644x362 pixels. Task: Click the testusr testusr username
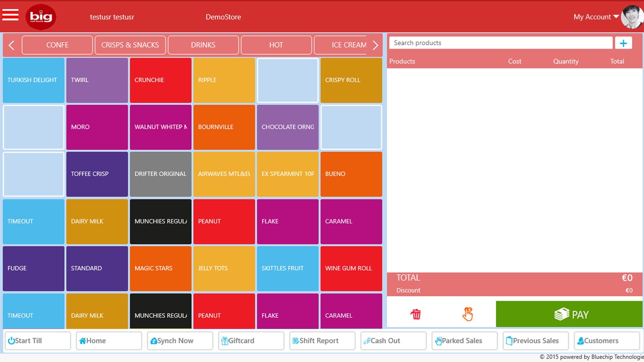(x=112, y=17)
